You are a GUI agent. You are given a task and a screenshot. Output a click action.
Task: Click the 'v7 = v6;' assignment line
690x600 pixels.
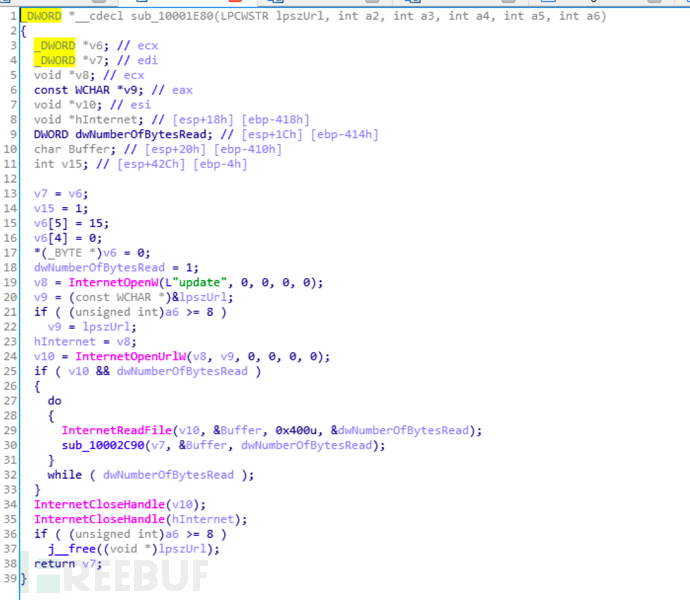tap(61, 194)
